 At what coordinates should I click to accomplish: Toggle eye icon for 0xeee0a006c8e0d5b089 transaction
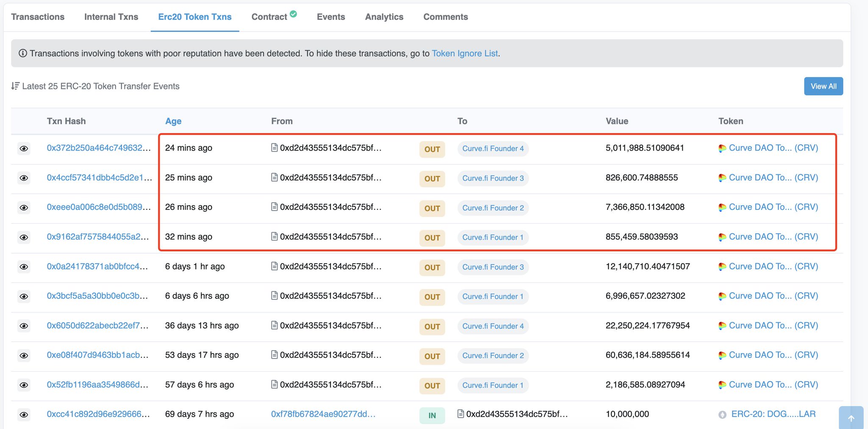[24, 208]
